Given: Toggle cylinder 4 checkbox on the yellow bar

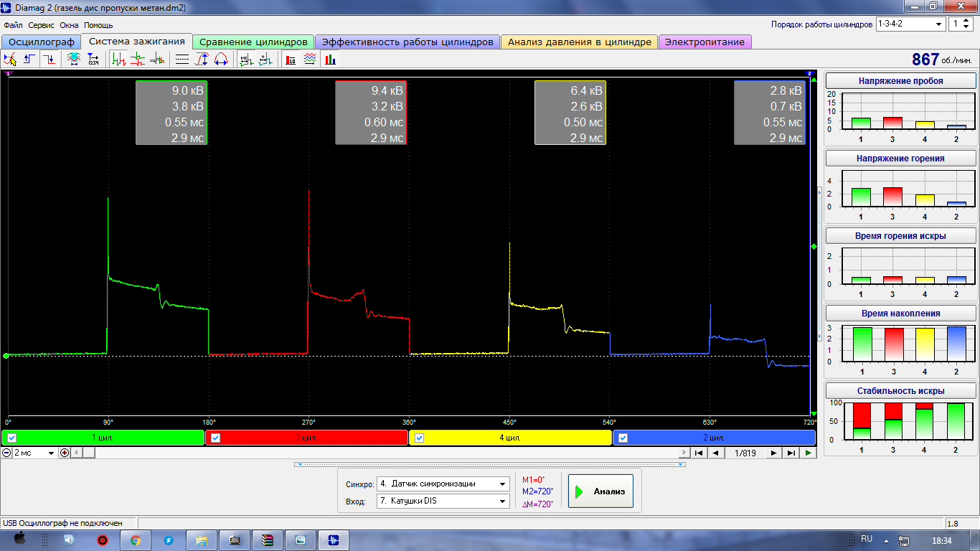Looking at the screenshot, I should pos(420,438).
